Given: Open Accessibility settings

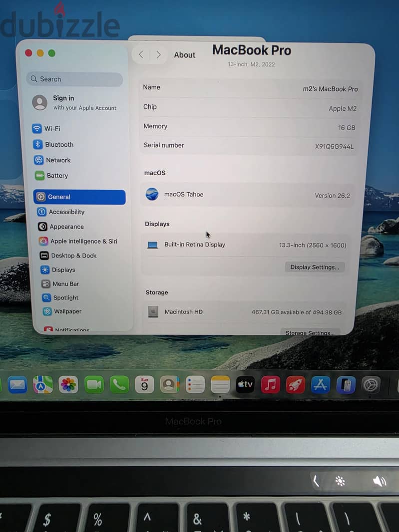Looking at the screenshot, I should (x=61, y=212).
